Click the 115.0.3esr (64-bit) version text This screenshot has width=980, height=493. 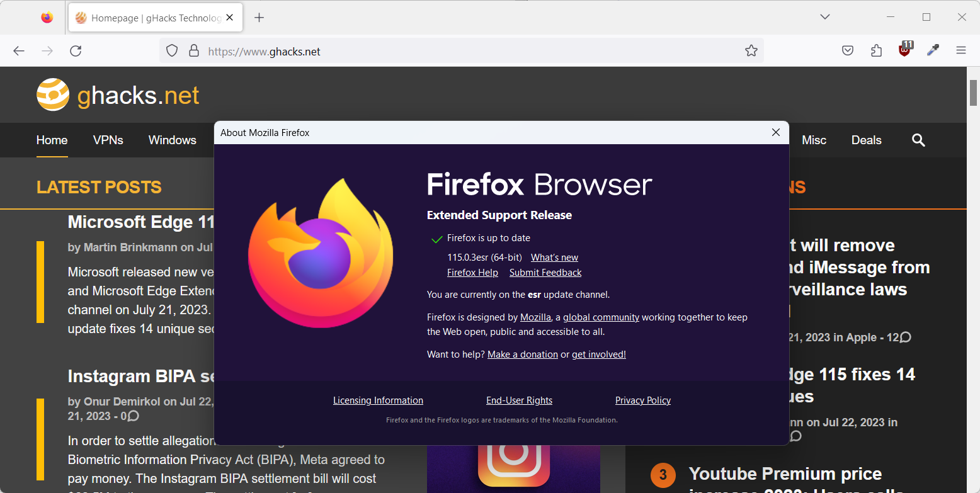point(484,257)
